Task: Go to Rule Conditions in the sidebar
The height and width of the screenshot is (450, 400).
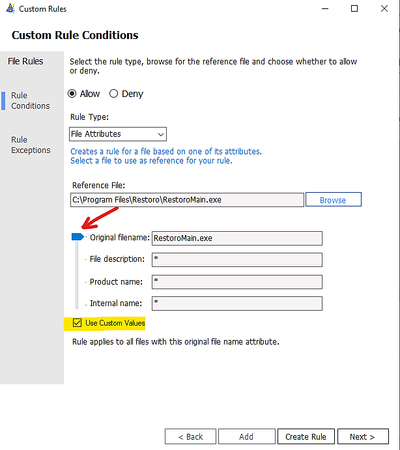Action: (30, 101)
